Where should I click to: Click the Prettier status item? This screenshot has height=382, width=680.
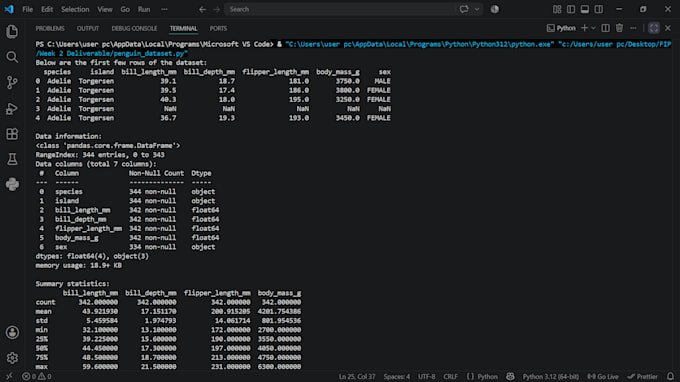coord(642,376)
